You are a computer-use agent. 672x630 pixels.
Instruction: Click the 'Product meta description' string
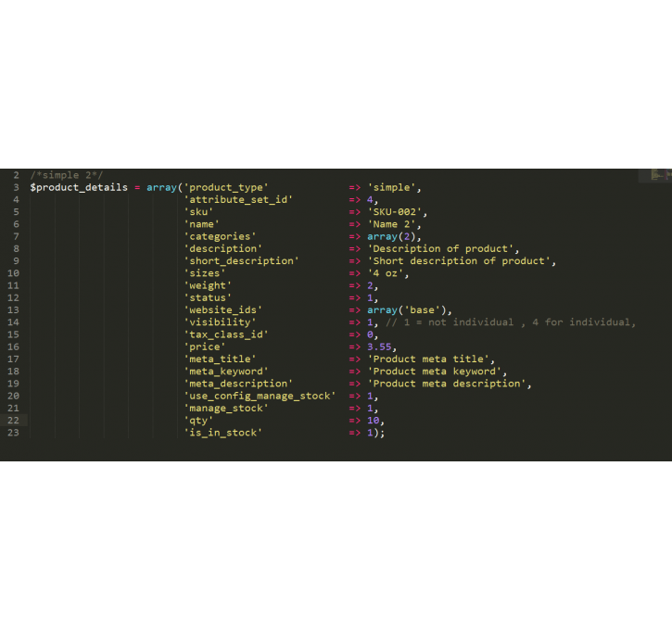coord(446,384)
